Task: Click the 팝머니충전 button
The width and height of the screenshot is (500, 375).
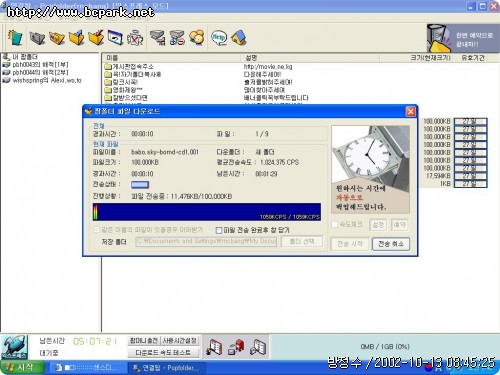Action: coord(144,341)
